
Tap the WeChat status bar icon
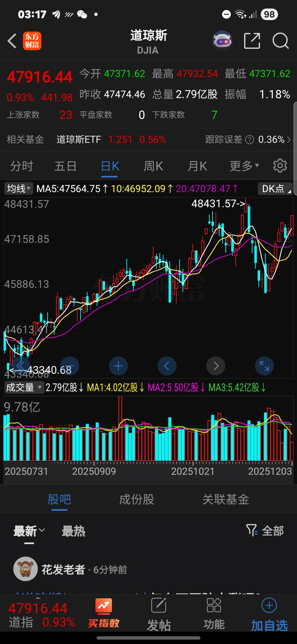82,14
